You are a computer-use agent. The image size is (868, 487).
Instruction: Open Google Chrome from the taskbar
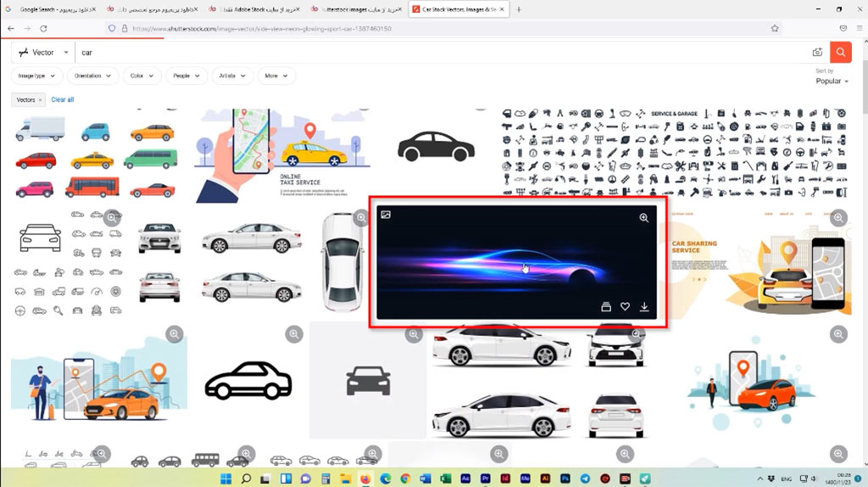coord(405,479)
